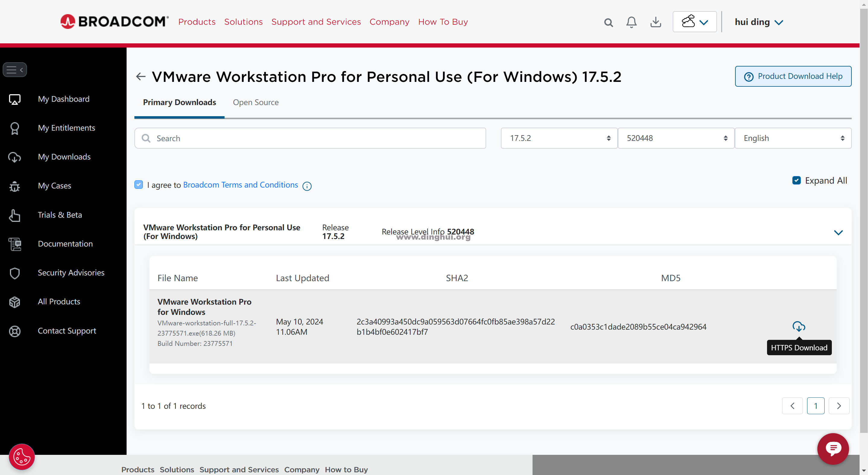
Task: Click the header download tray icon
Action: (x=656, y=23)
